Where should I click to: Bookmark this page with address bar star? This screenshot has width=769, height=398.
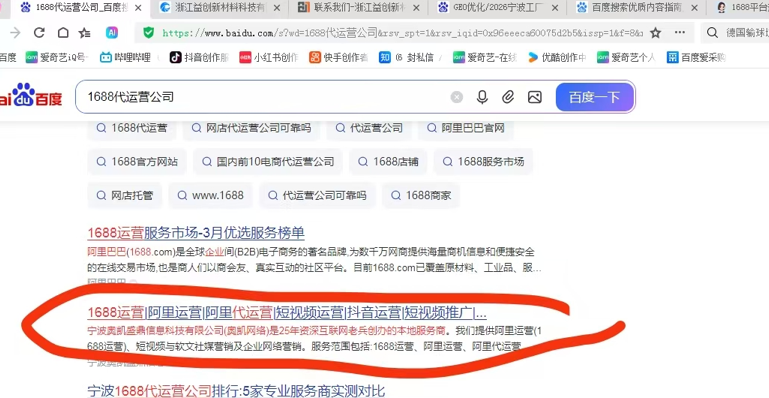[655, 33]
